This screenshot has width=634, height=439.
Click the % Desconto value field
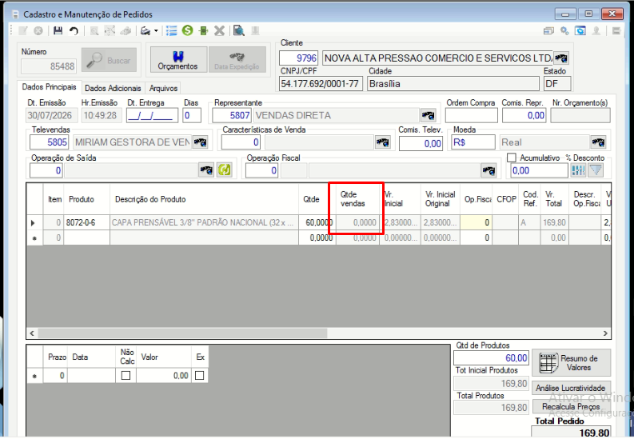(539, 171)
